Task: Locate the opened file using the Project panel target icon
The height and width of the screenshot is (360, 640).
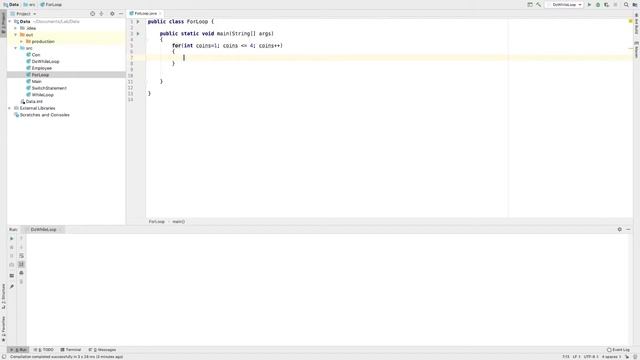Action: 93,14
